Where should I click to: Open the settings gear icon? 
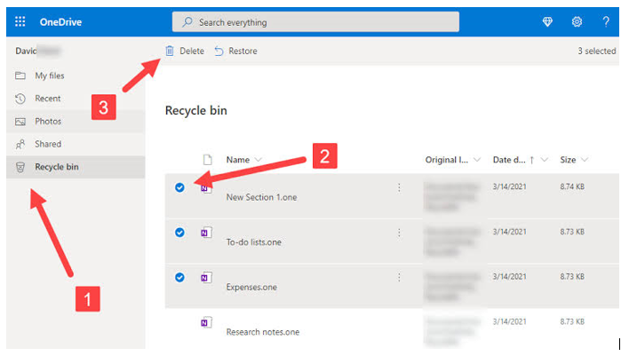pos(577,21)
